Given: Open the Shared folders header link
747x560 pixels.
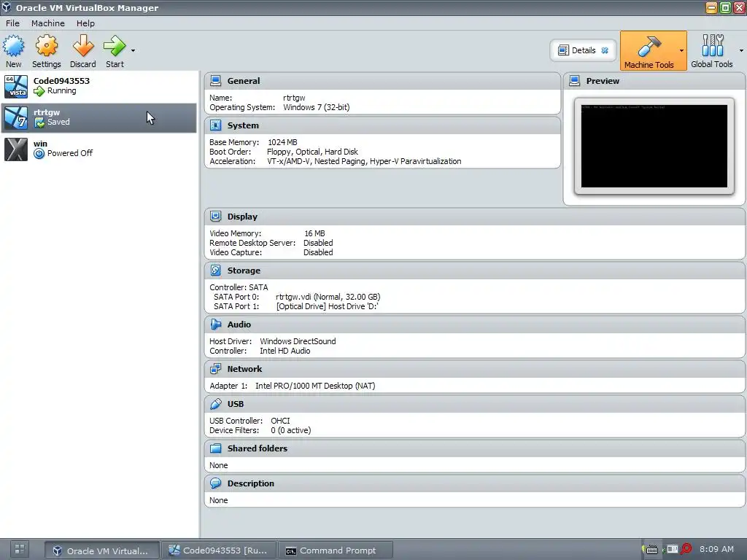Looking at the screenshot, I should (258, 448).
